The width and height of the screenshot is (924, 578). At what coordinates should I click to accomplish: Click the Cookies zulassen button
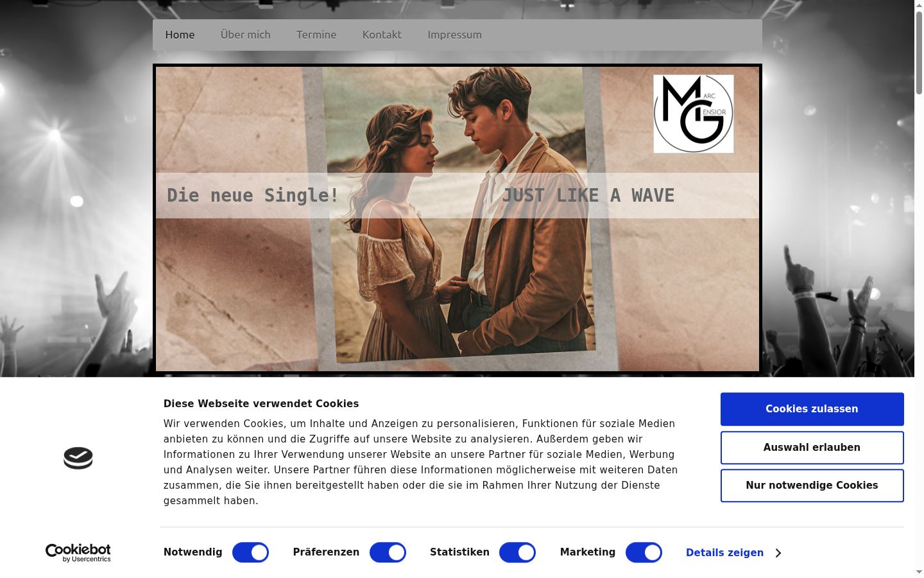tap(812, 409)
